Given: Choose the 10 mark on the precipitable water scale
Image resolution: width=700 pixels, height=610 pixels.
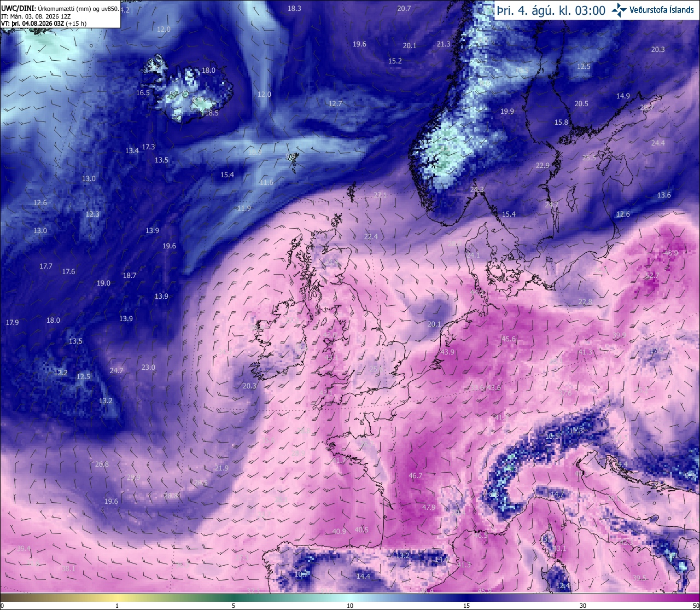Looking at the screenshot, I should 350,606.
